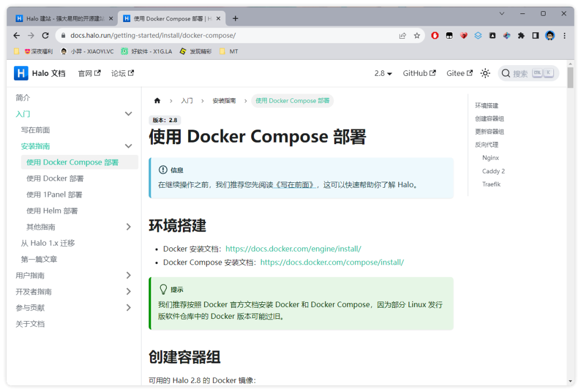Open the GitHub link in navbar
The width and height of the screenshot is (581, 392).
click(419, 73)
